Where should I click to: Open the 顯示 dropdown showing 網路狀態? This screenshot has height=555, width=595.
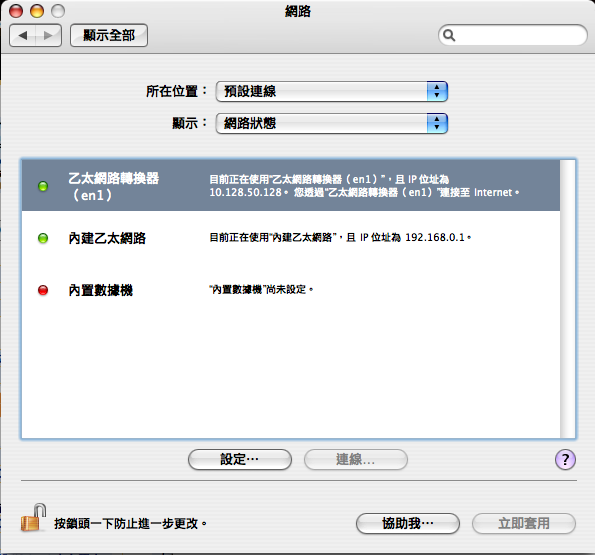tap(332, 123)
